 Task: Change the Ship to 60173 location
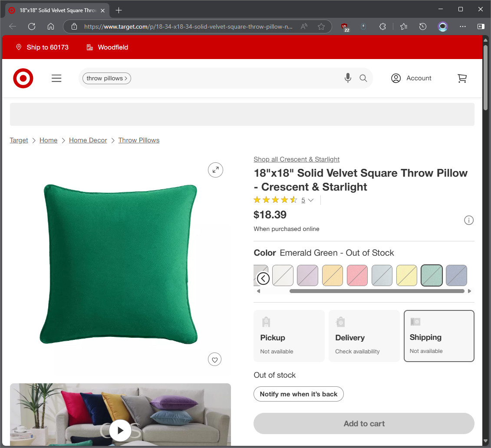coord(42,47)
